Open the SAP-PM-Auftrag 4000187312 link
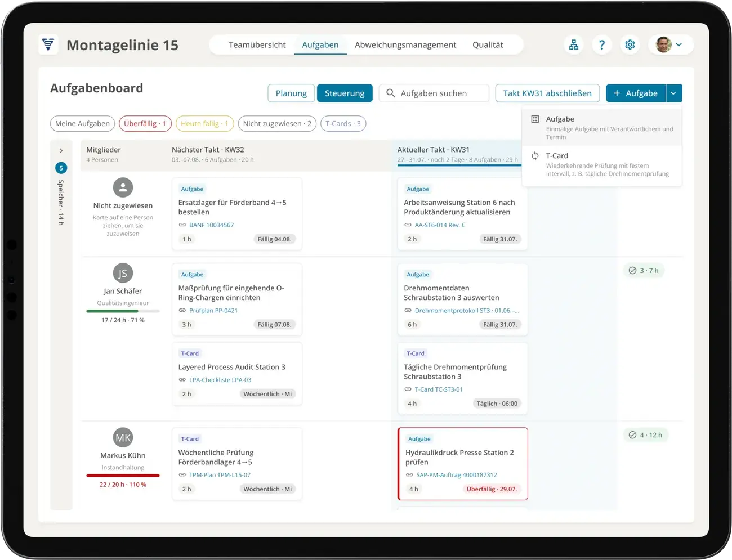This screenshot has height=560, width=732. tap(456, 474)
